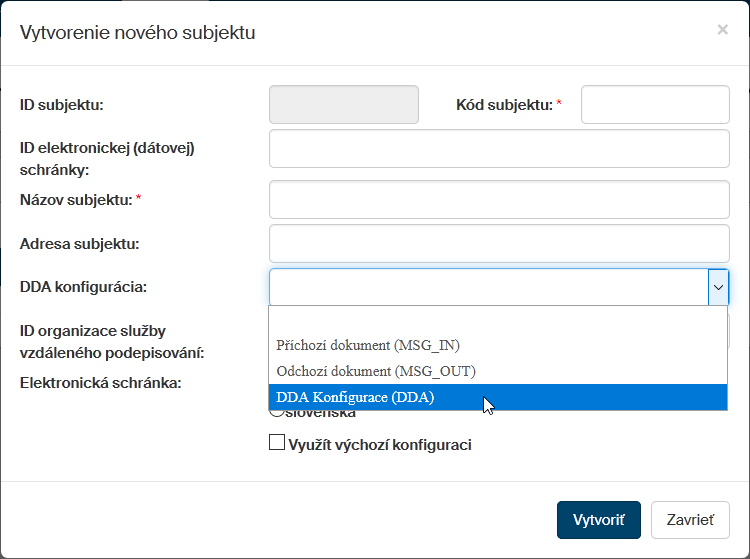Viewport: 750px width, 559px height.
Task: Click inside the DDA konfigurácia combo box
Action: (488, 287)
